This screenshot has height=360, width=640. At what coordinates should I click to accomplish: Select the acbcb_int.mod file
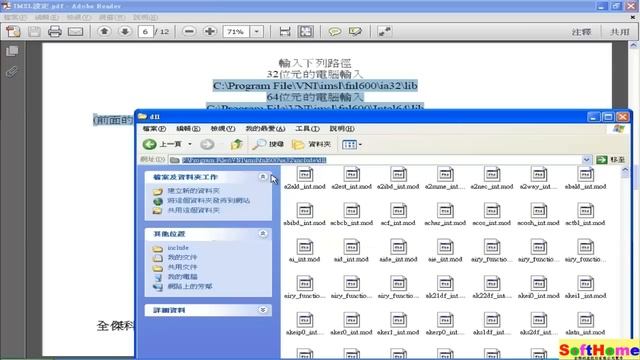[351, 215]
